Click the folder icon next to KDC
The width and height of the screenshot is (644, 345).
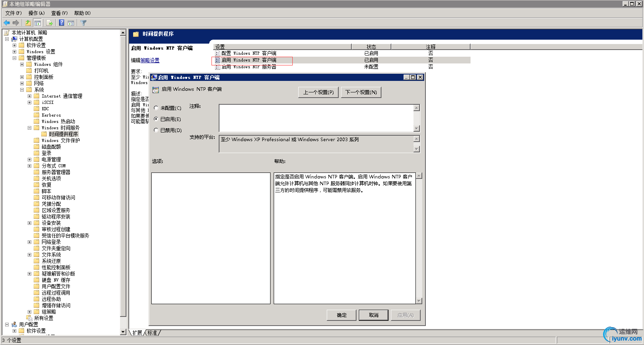[37, 109]
